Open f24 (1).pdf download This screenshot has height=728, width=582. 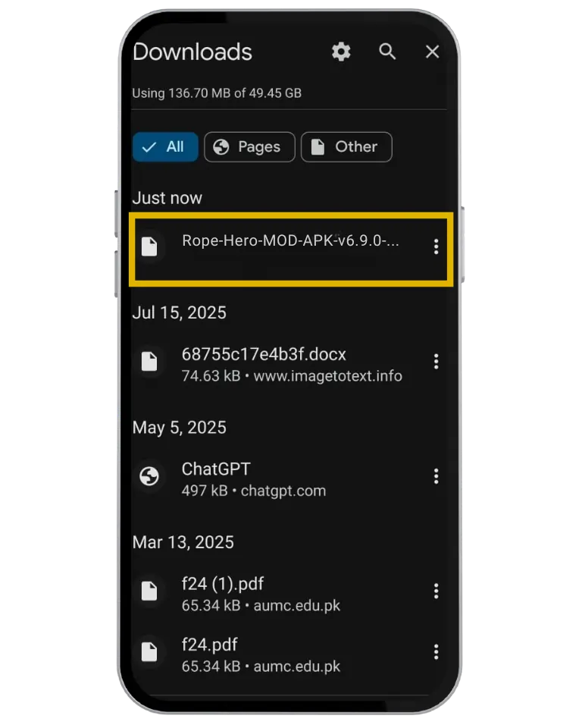(x=291, y=594)
